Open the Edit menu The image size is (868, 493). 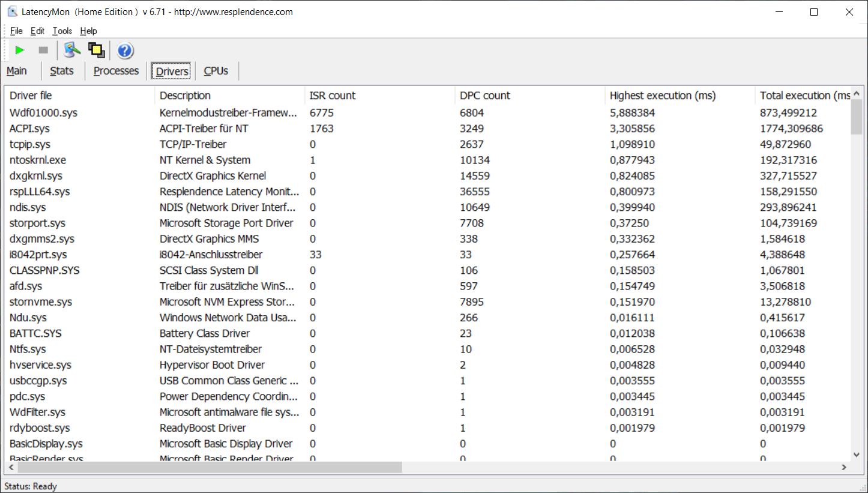coord(37,31)
